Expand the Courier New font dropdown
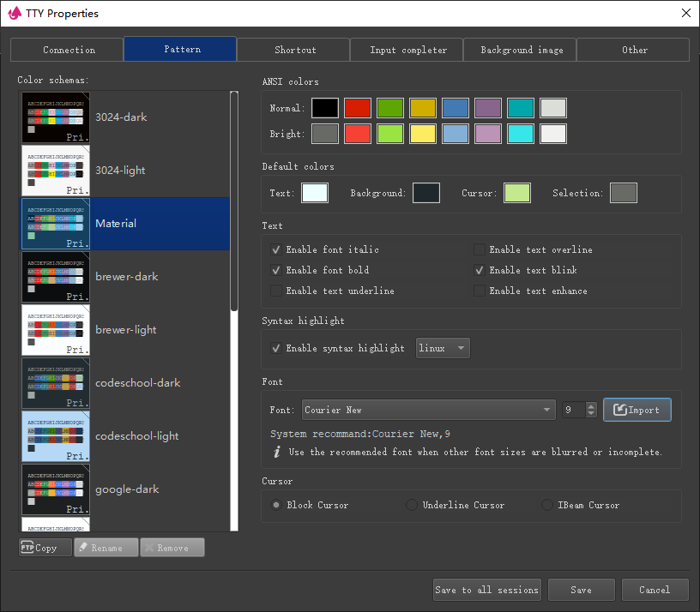Viewport: 700px width, 612px height. point(548,410)
